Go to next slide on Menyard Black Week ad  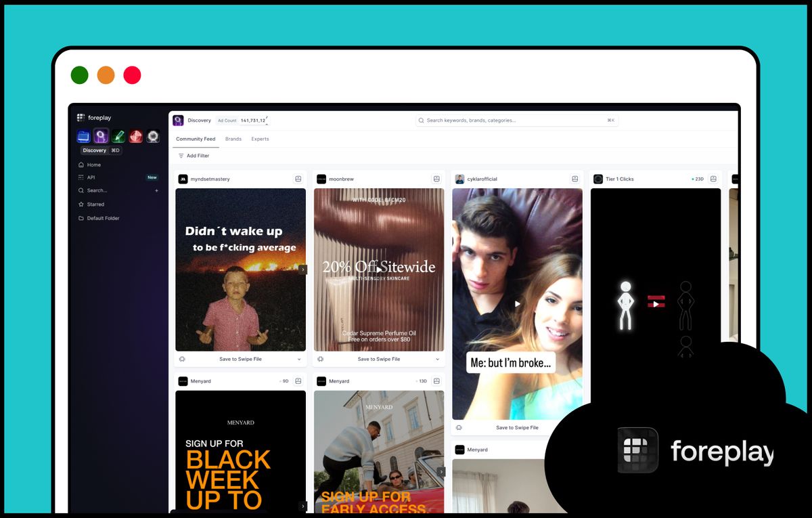coord(302,506)
